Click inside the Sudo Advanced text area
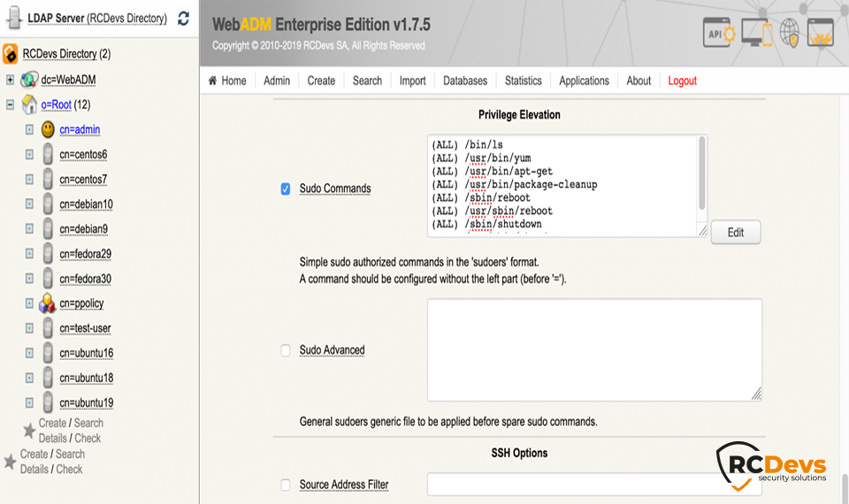The height and width of the screenshot is (504, 849). [x=593, y=349]
